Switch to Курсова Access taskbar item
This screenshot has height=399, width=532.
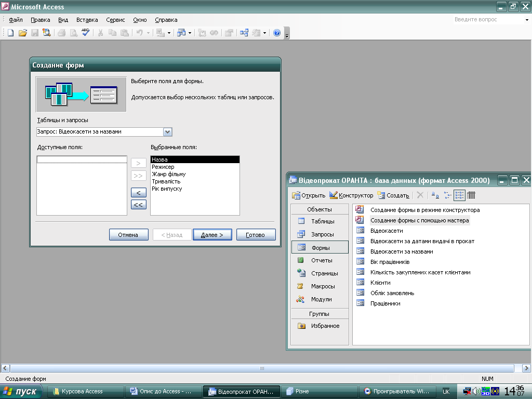(x=85, y=392)
